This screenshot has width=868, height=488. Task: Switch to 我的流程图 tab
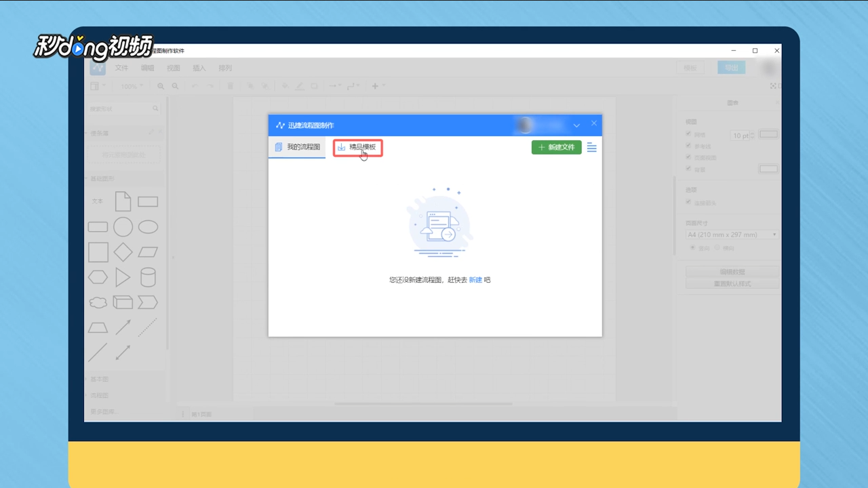297,147
